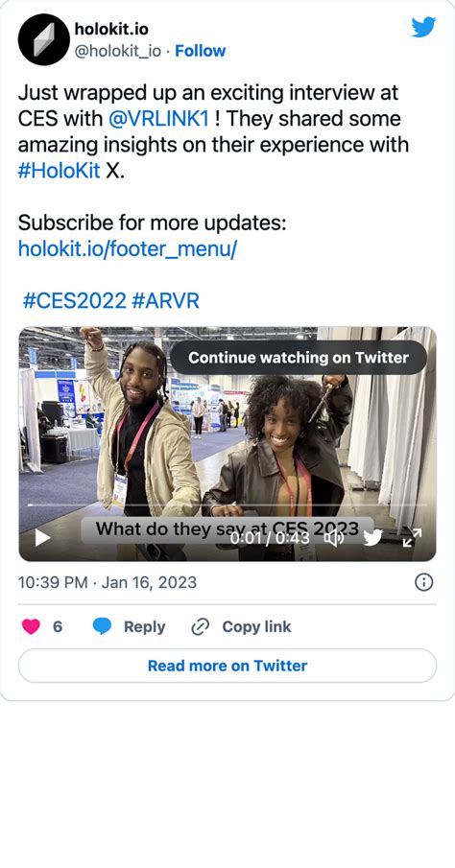This screenshot has height=868, width=455.
Task: Play the embedded video
Action: point(42,537)
